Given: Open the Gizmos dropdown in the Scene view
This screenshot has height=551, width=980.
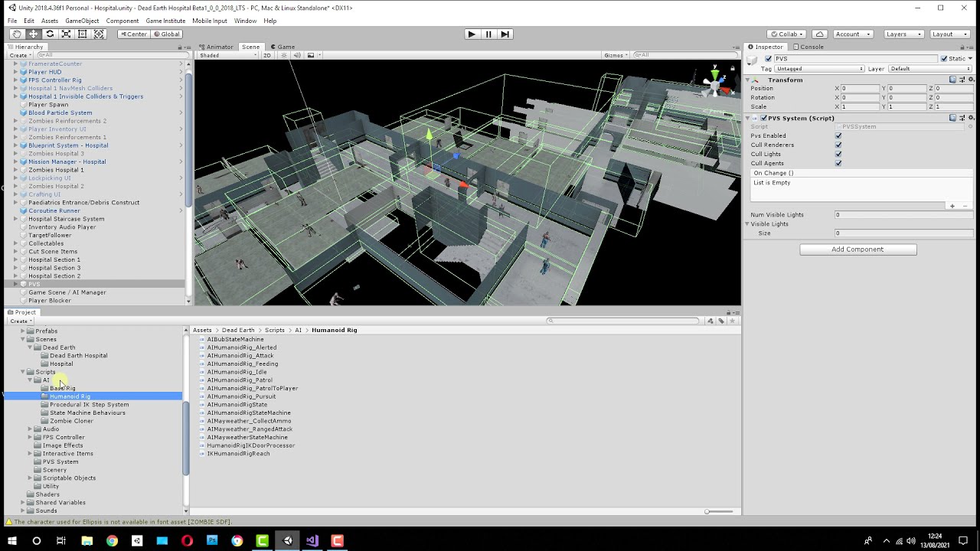Looking at the screenshot, I should pyautogui.click(x=616, y=55).
